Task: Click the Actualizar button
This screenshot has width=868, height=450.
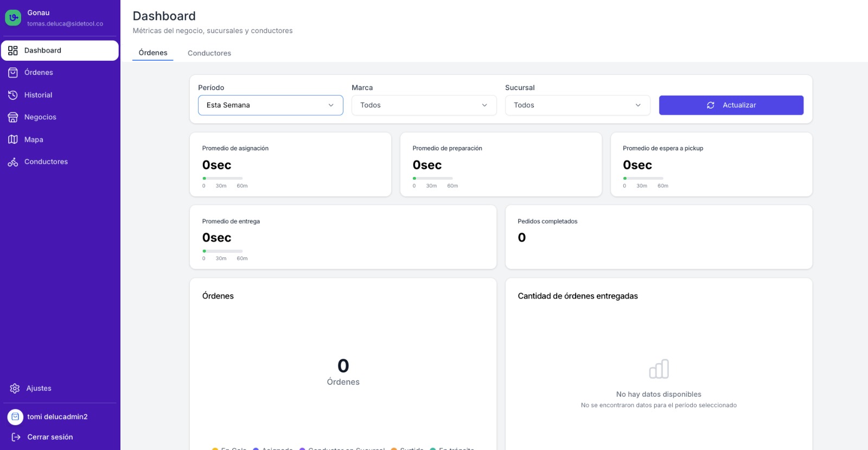Action: [x=731, y=105]
